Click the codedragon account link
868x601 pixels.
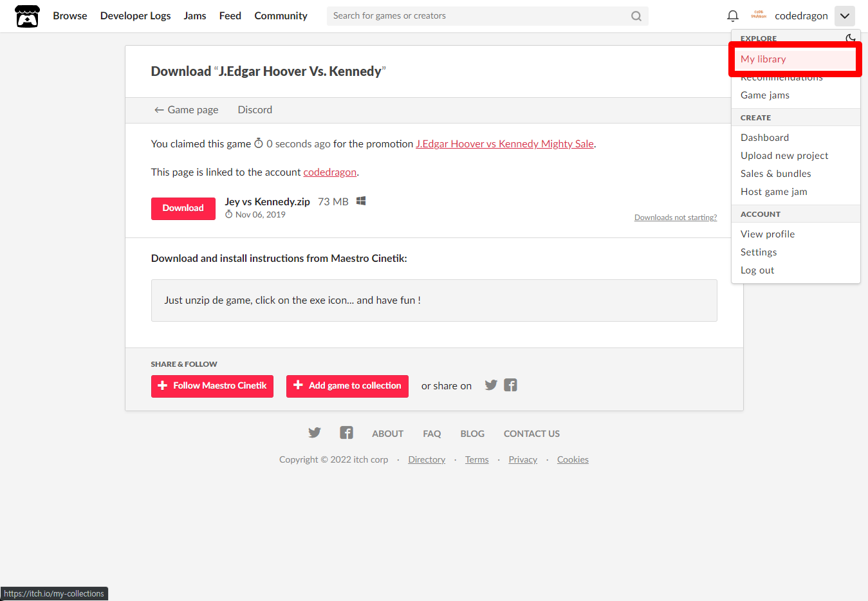click(329, 172)
